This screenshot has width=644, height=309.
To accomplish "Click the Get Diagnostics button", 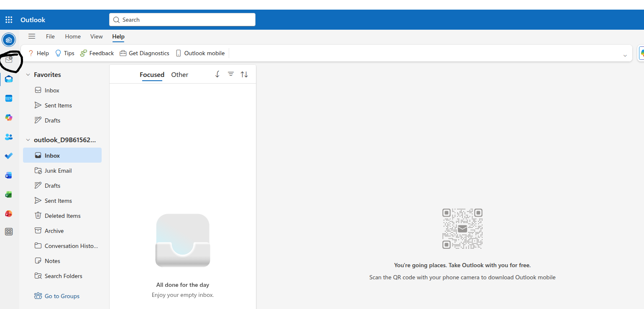I will (x=144, y=53).
